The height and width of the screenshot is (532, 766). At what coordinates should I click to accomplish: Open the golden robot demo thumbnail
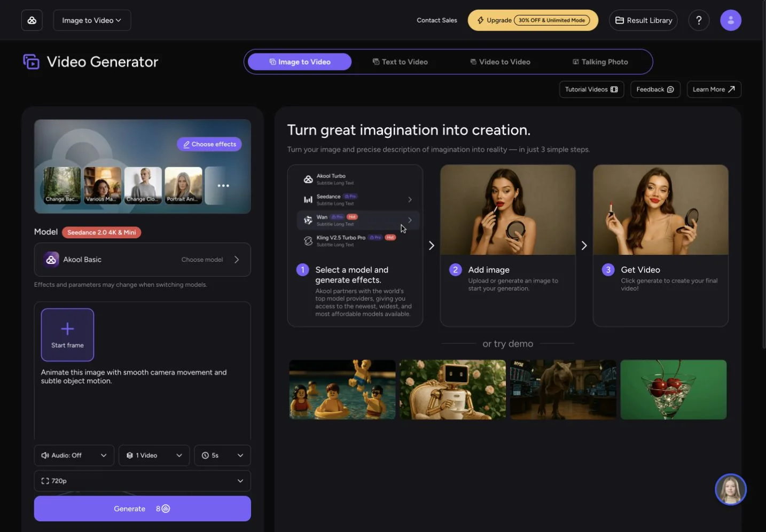click(x=452, y=389)
